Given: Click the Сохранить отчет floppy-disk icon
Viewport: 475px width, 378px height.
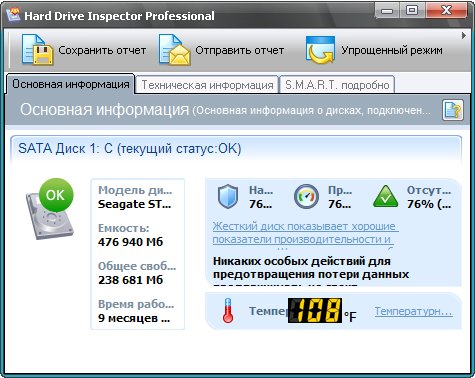Looking at the screenshot, I should click(x=37, y=50).
